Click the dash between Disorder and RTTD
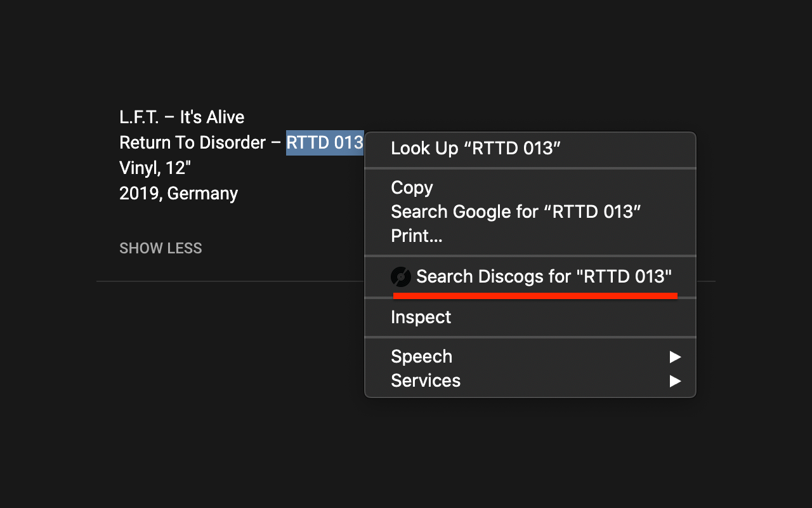 coord(276,143)
